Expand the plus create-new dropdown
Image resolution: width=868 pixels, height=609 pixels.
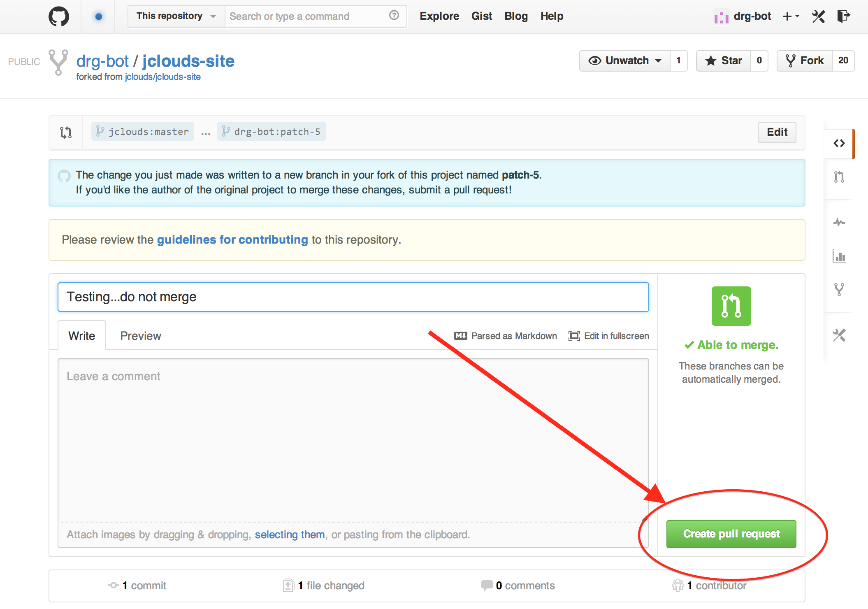[791, 16]
